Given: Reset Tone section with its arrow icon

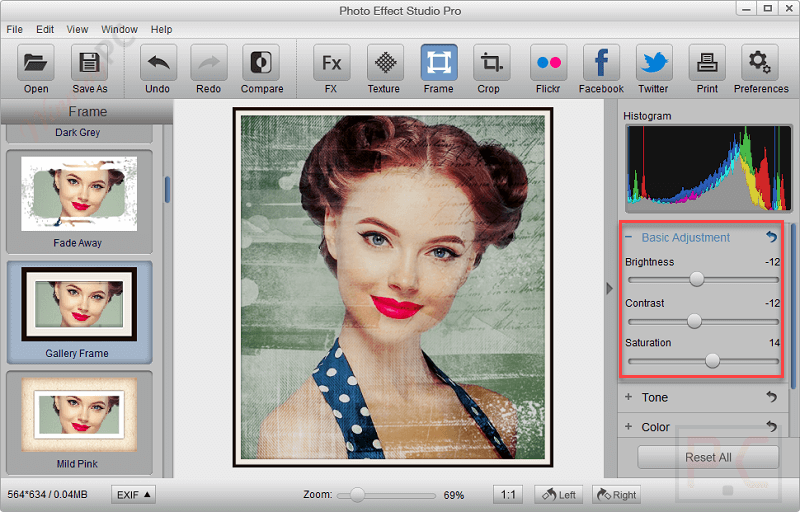Looking at the screenshot, I should click(771, 396).
